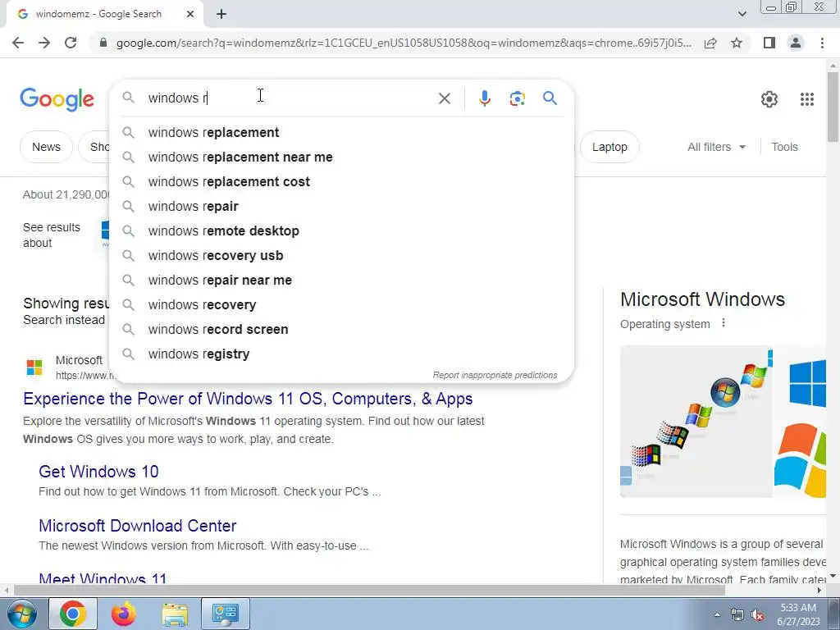The image size is (840, 630).
Task: Select the Laptop filter chip
Action: click(x=609, y=147)
